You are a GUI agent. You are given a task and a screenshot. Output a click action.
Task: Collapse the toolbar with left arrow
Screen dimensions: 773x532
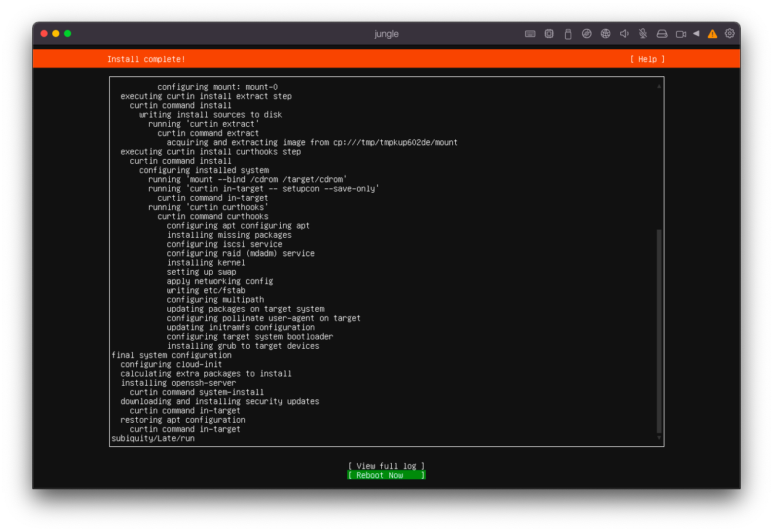point(696,33)
